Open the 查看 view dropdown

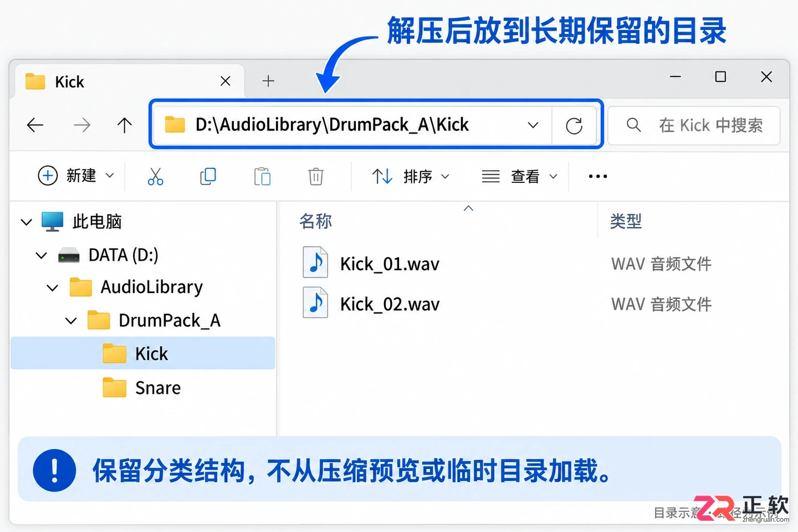tap(519, 176)
